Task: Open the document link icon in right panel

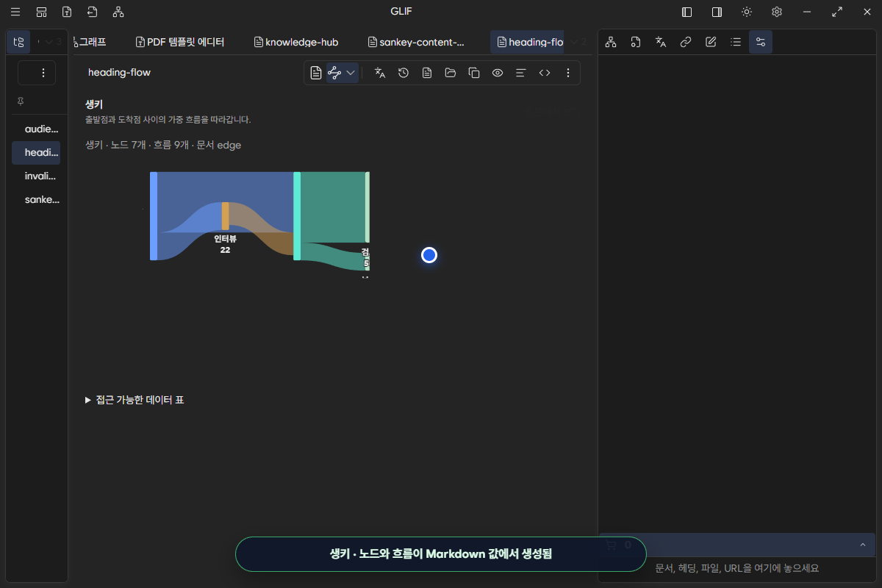Action: pos(636,42)
